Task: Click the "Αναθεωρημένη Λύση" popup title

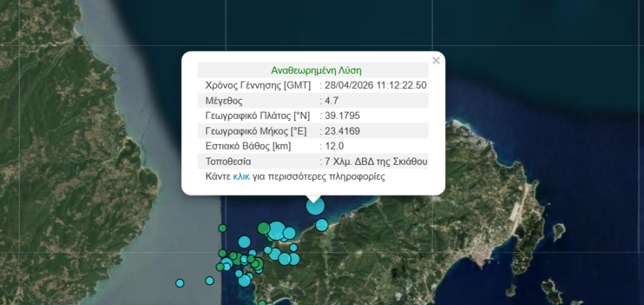Action: (x=316, y=70)
